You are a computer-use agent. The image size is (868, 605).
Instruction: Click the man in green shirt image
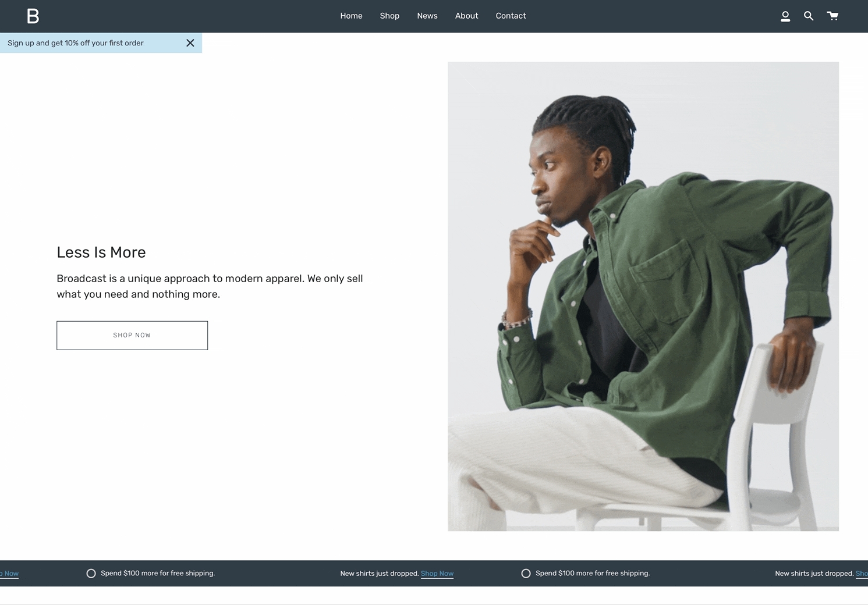pyautogui.click(x=643, y=296)
